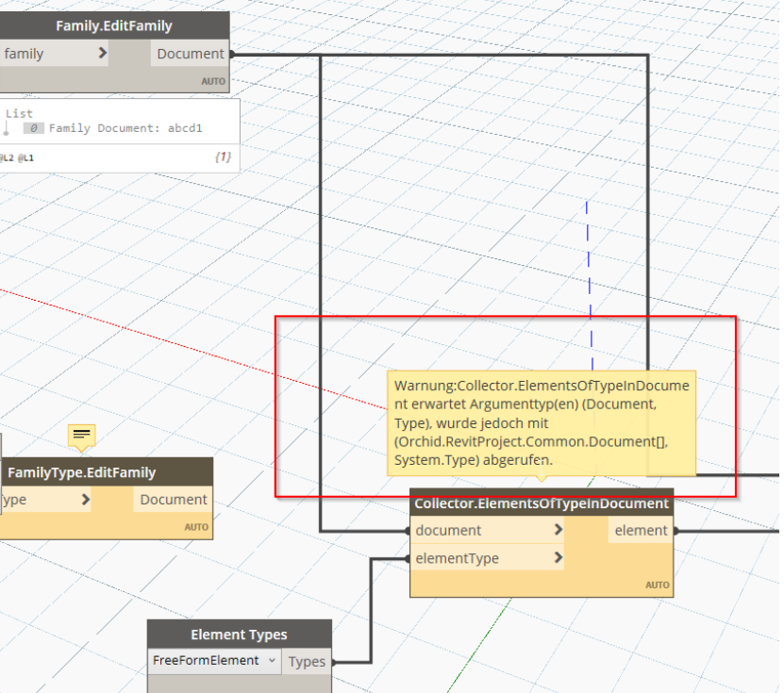
Task: Click the {1} list structure indicator
Action: tap(223, 157)
